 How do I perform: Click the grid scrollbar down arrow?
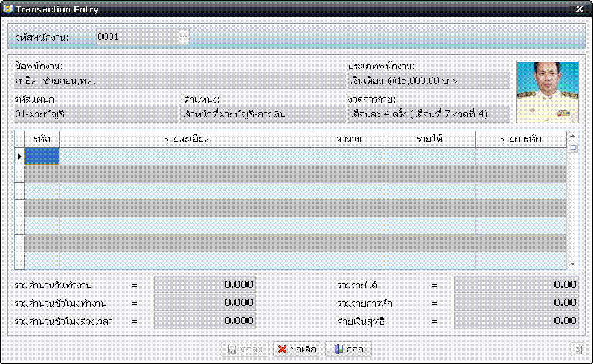pyautogui.click(x=573, y=264)
